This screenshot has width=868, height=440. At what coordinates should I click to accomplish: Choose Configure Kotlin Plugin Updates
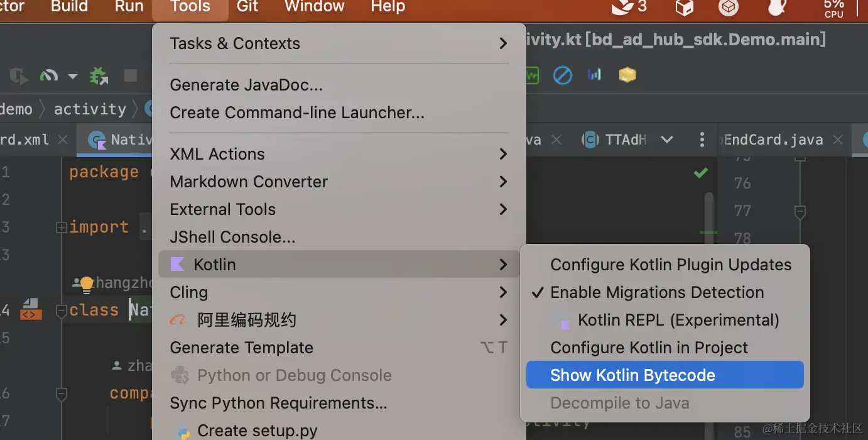click(665, 265)
